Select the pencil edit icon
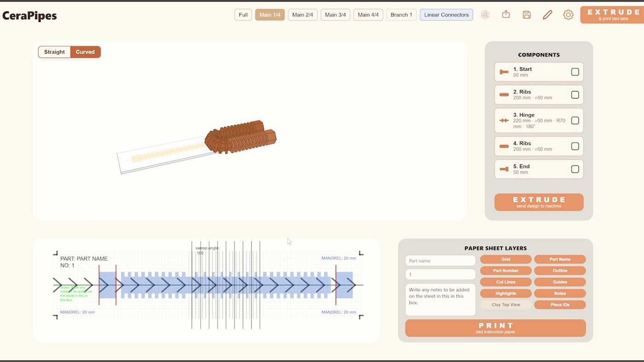This screenshot has height=362, width=644. tap(547, 15)
